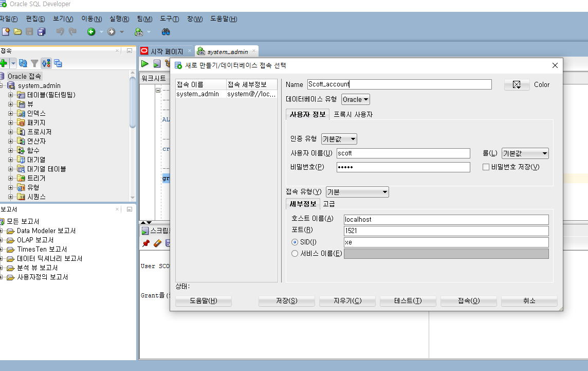
Task: Expand the 패키지 tree node
Action: coord(10,123)
